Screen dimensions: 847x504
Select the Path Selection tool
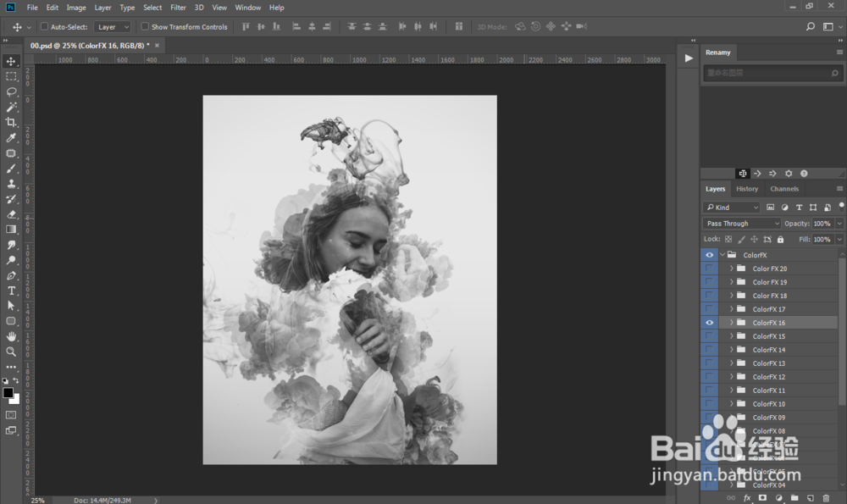pos(11,306)
